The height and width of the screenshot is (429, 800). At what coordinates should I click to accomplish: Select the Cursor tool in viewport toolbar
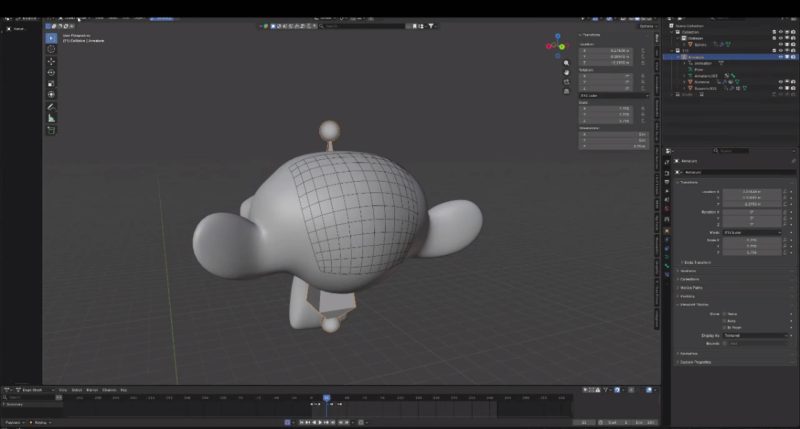coord(52,49)
